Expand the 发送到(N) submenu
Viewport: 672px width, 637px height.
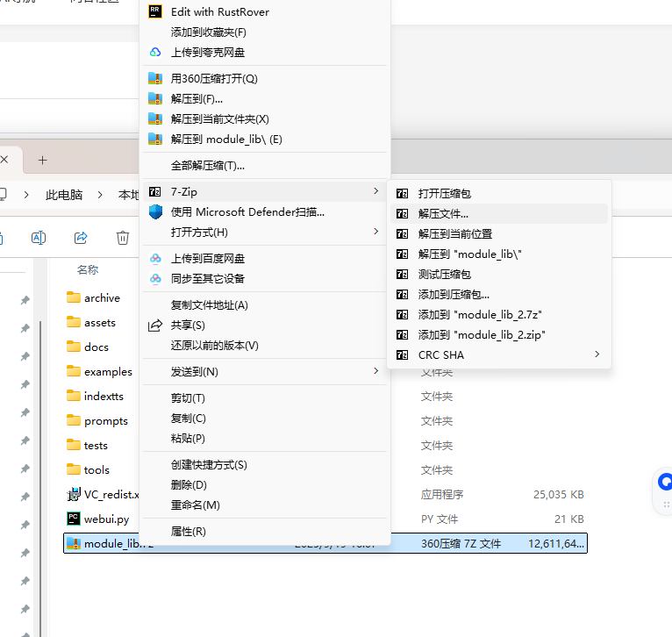tap(376, 371)
